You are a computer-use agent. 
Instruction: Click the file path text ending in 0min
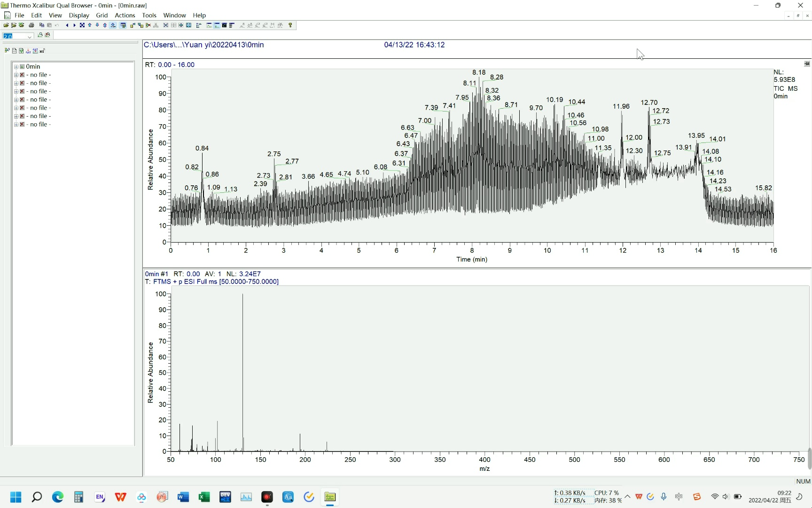click(x=203, y=45)
